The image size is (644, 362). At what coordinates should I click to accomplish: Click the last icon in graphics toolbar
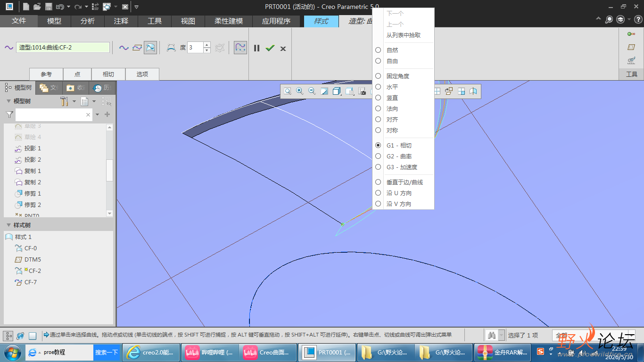point(473,91)
